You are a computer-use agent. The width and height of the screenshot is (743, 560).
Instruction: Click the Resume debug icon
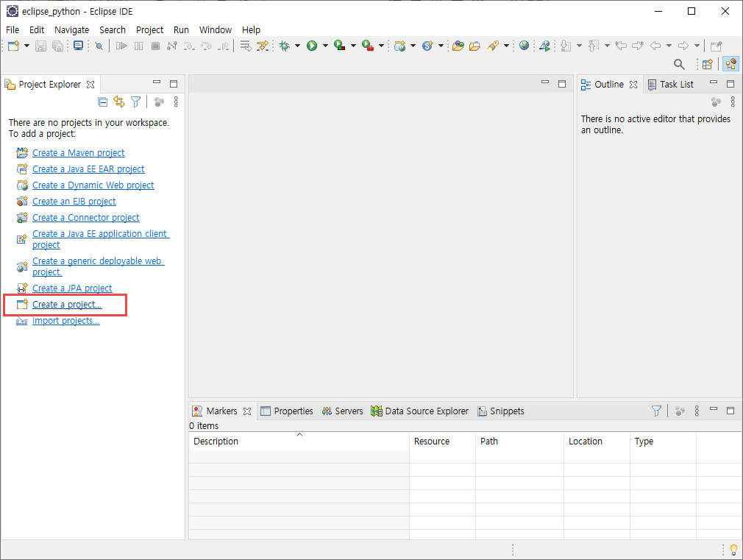tap(122, 46)
